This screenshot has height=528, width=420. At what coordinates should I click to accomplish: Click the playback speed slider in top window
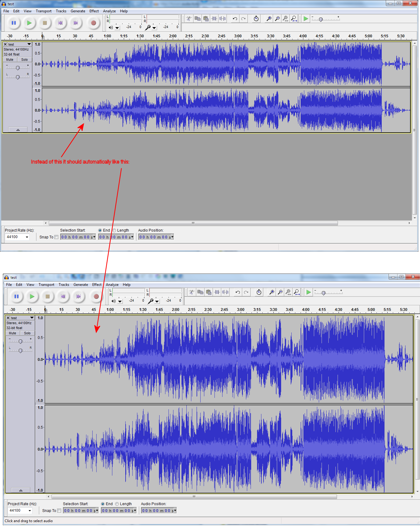click(x=326, y=19)
